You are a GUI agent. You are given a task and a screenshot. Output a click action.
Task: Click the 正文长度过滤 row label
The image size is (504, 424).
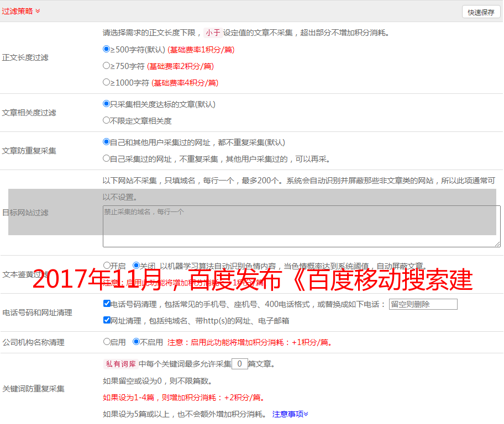(25, 57)
